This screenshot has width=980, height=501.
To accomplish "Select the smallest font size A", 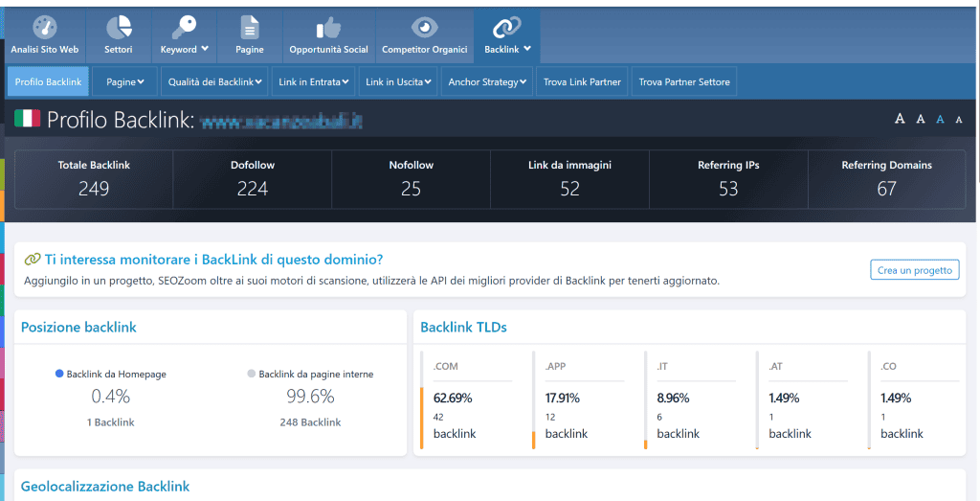I will pos(959,120).
